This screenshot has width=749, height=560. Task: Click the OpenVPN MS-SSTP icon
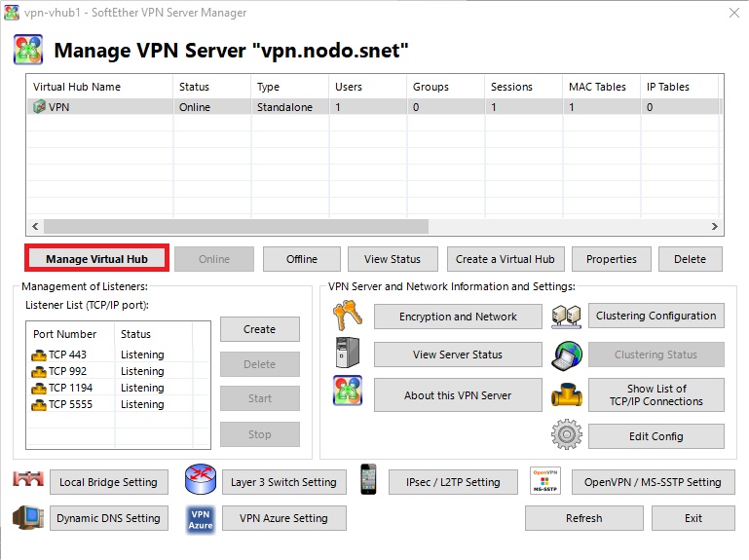point(545,481)
